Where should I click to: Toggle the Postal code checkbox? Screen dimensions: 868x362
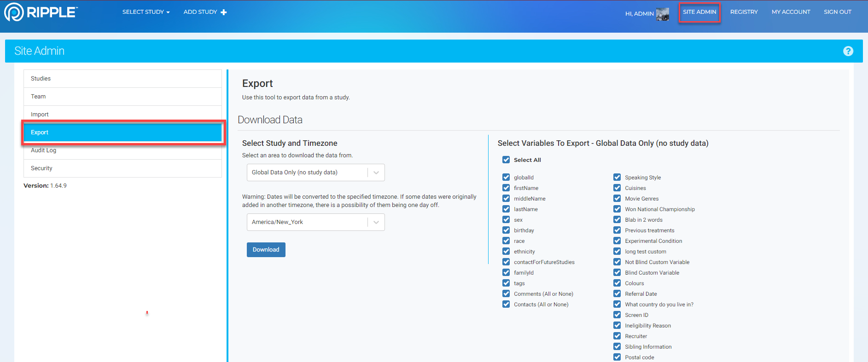[617, 357]
